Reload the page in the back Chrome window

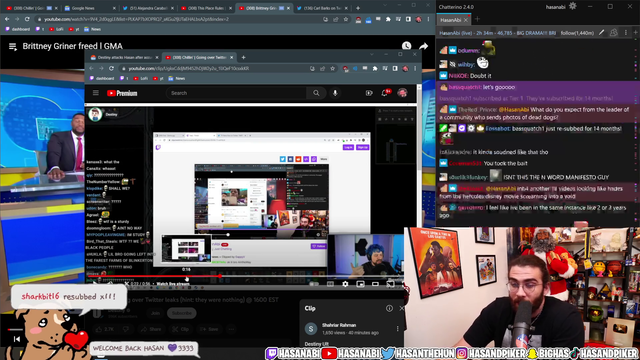27,19
